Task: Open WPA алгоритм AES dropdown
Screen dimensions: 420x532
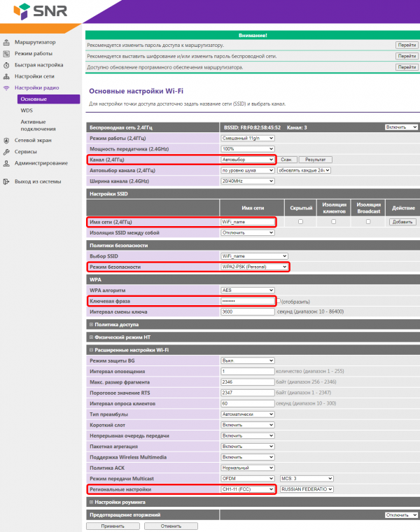Action: click(248, 290)
